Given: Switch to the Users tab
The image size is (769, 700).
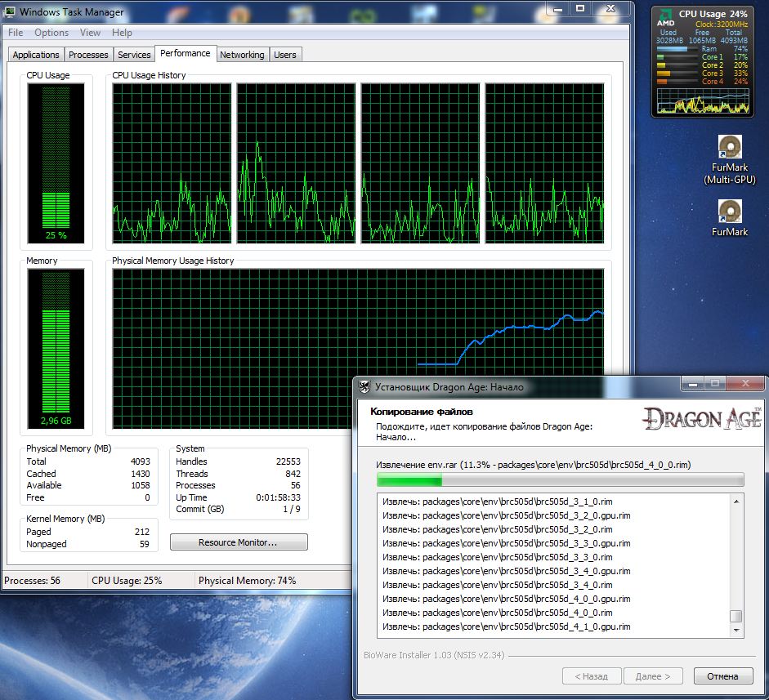Looking at the screenshot, I should coord(285,55).
